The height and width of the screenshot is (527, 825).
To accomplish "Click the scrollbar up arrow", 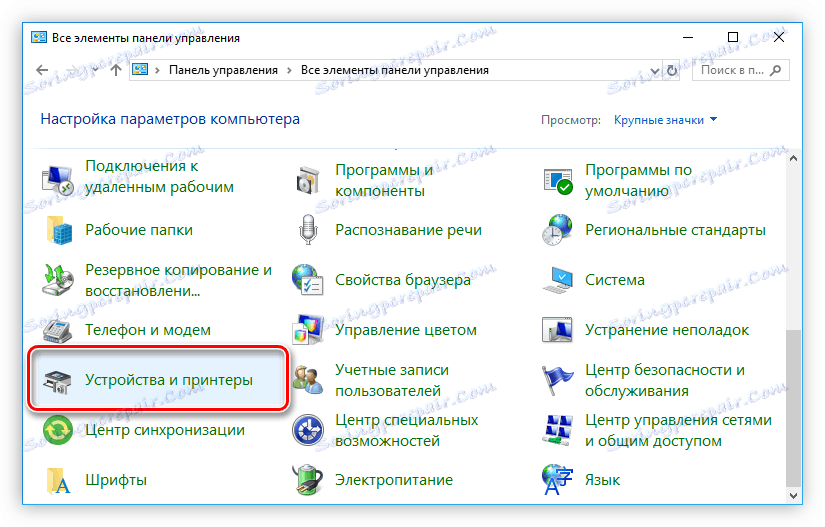I will tap(793, 158).
